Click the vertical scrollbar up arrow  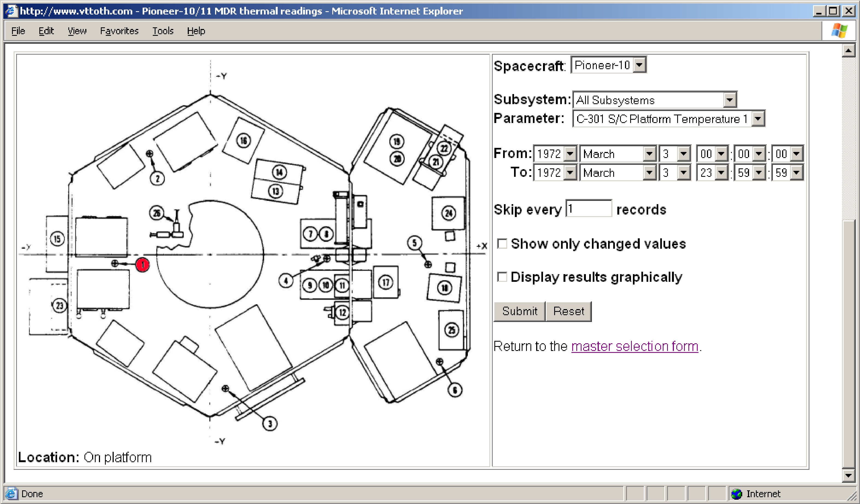pyautogui.click(x=848, y=51)
